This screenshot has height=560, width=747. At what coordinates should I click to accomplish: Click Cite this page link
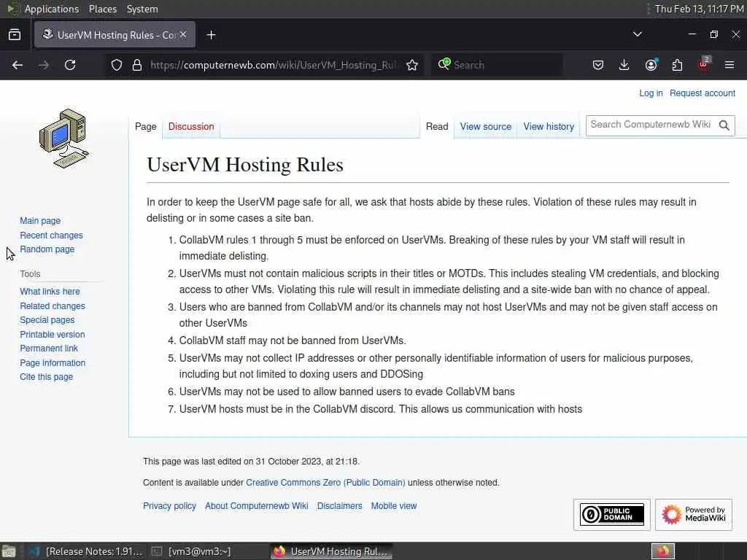pyautogui.click(x=46, y=377)
